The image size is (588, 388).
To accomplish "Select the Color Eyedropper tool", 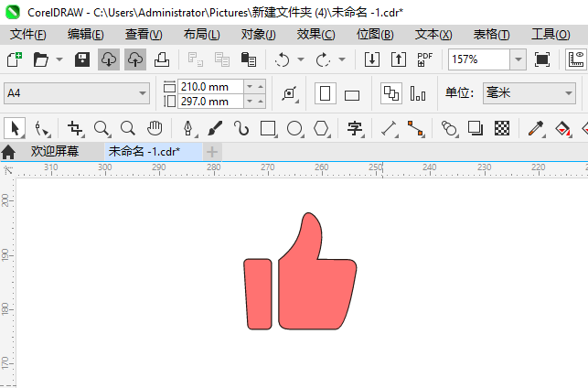I will click(536, 129).
